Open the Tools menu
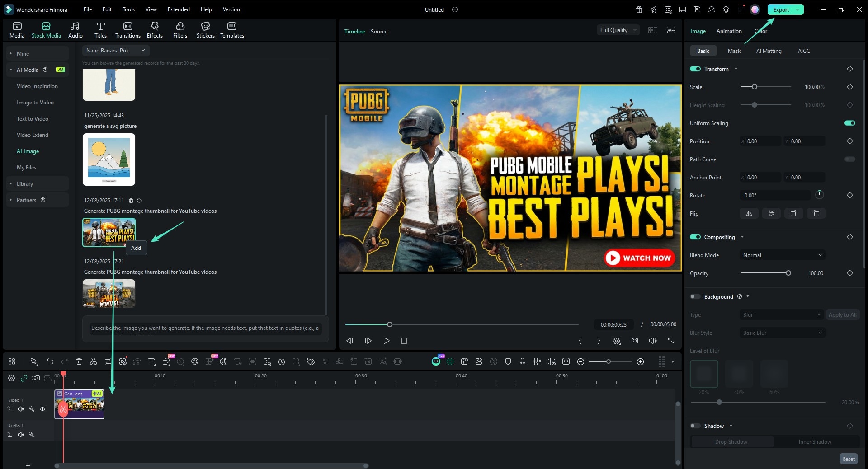 (x=128, y=9)
